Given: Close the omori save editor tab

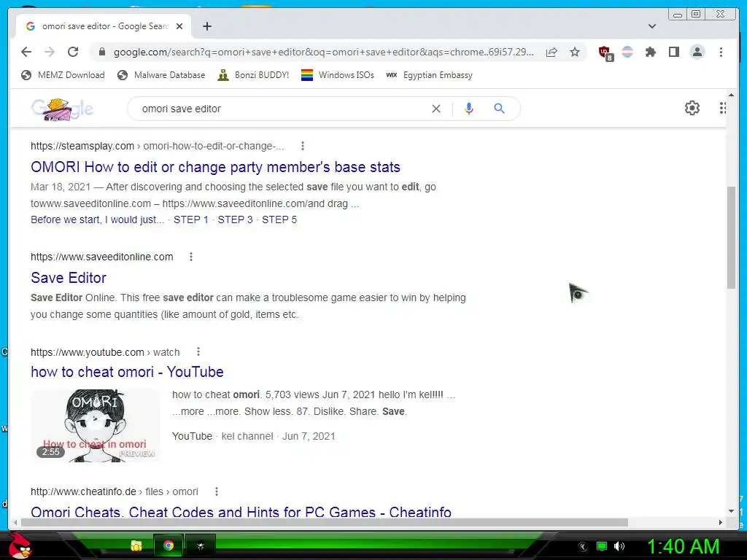Looking at the screenshot, I should point(179,26).
